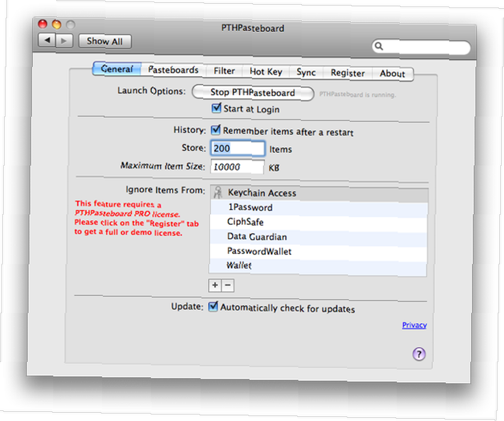Click the magnifier icon in search field
Image resolution: width=504 pixels, height=421 pixels.
[x=379, y=46]
